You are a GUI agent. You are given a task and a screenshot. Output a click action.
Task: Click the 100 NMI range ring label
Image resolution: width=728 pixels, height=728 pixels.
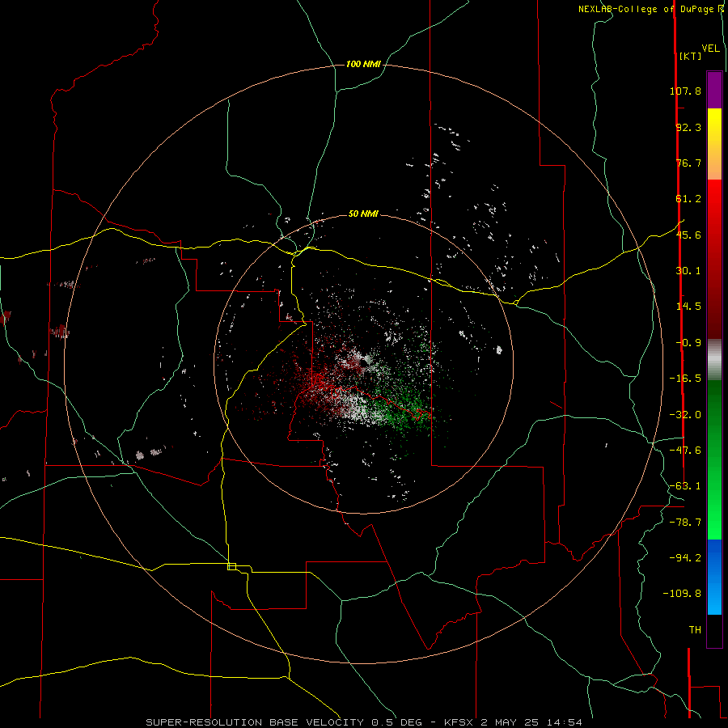[x=363, y=64]
